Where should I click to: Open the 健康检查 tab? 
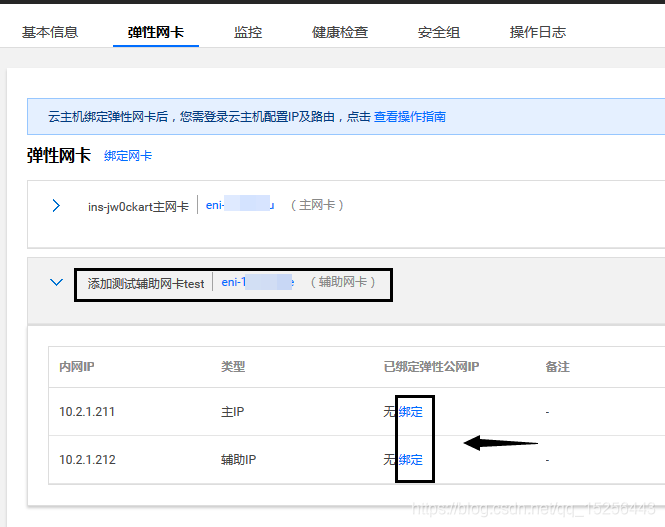(x=340, y=32)
